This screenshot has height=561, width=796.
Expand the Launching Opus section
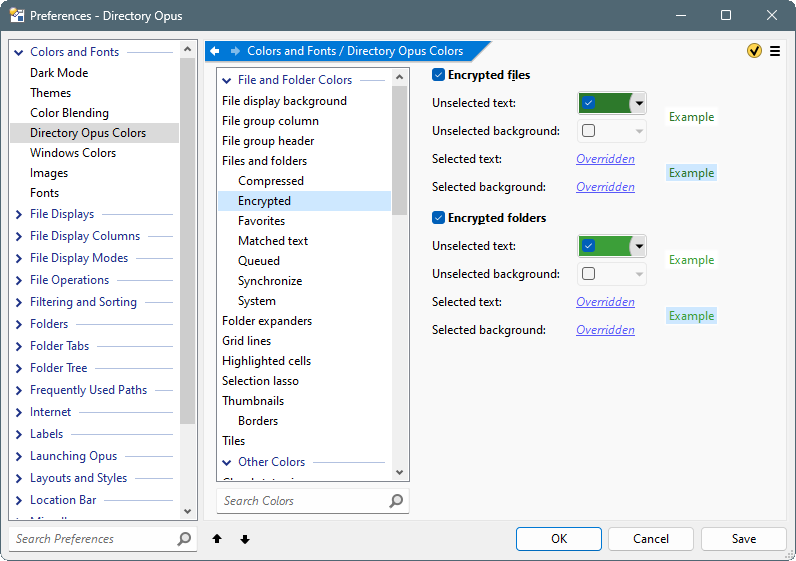coord(19,456)
